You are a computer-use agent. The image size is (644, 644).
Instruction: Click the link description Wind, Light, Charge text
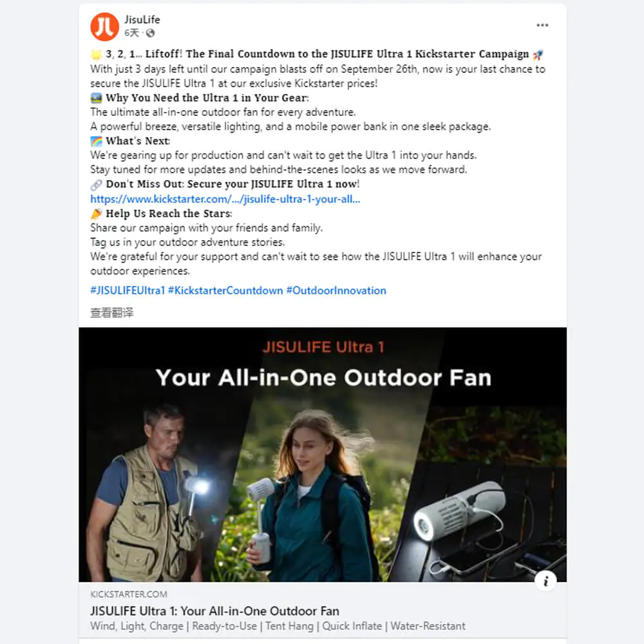(278, 626)
